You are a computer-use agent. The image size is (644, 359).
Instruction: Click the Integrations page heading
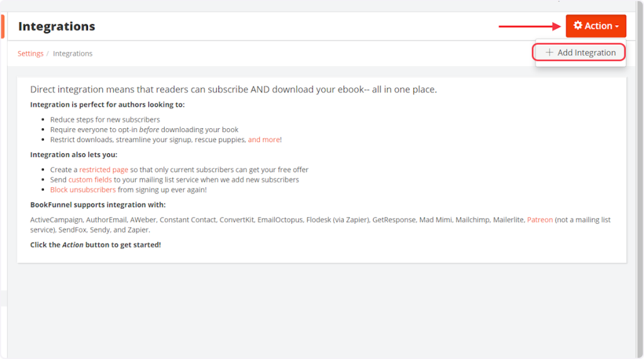pyautogui.click(x=57, y=26)
